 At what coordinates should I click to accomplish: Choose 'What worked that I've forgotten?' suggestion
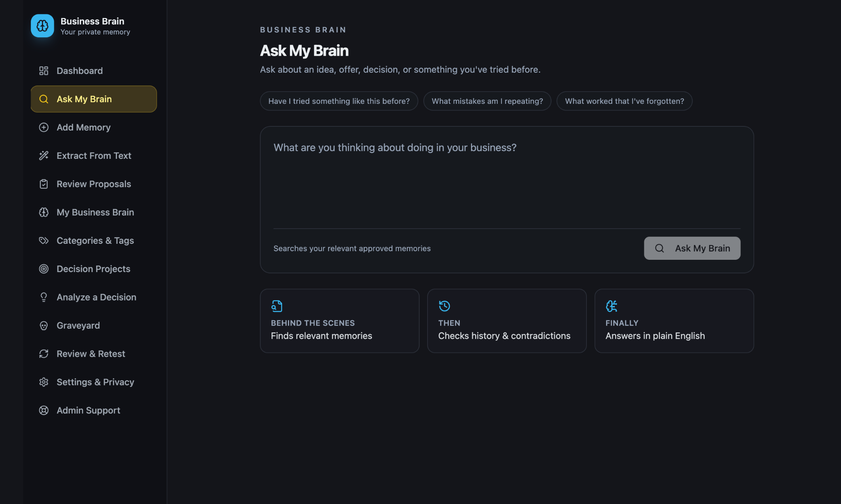coord(624,101)
